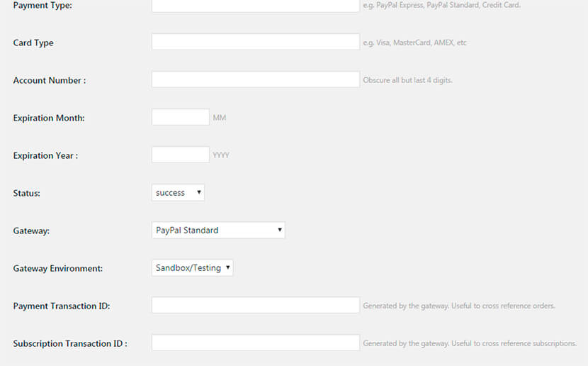Screen dimensions: 588x366
Task: Click the Gateway Environment label
Action: [x=58, y=268]
